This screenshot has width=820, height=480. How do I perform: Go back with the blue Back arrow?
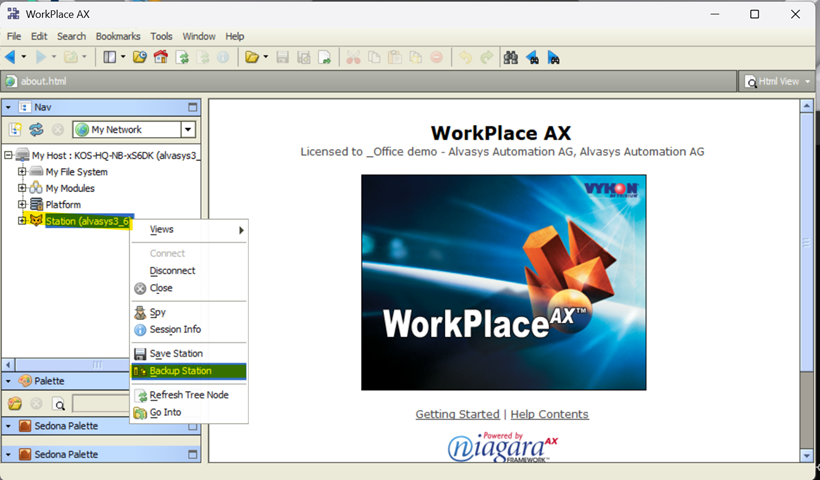click(x=10, y=57)
